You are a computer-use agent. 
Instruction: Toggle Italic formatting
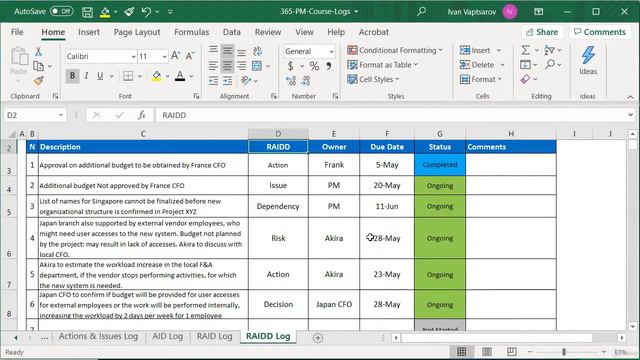coord(86,76)
